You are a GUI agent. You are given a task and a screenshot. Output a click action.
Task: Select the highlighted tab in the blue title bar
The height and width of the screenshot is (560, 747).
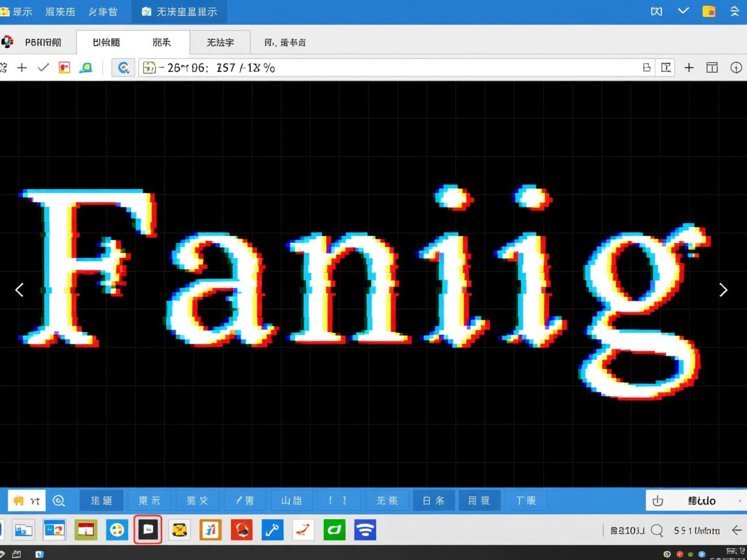[x=180, y=12]
